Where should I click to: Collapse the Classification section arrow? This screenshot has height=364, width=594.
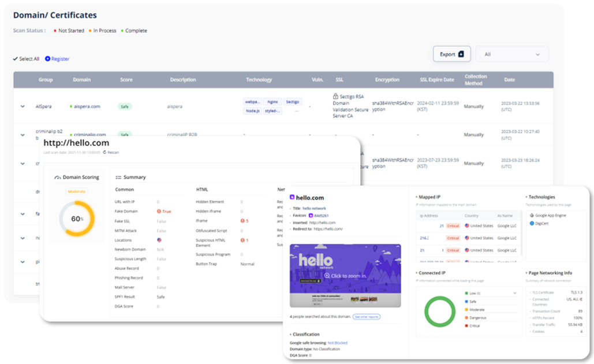point(290,335)
